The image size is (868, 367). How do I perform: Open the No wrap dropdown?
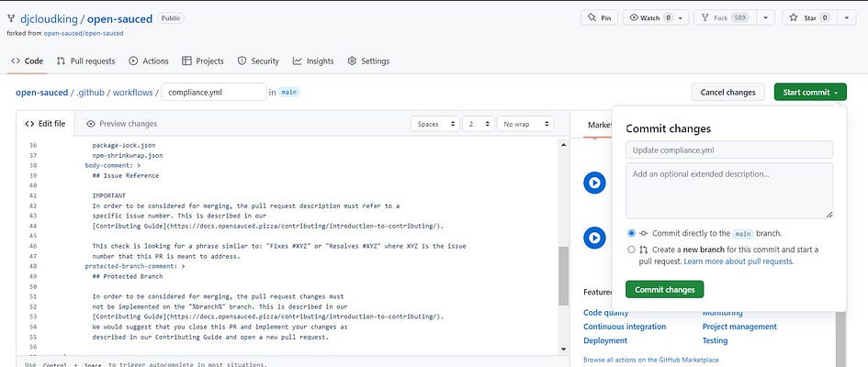(524, 124)
